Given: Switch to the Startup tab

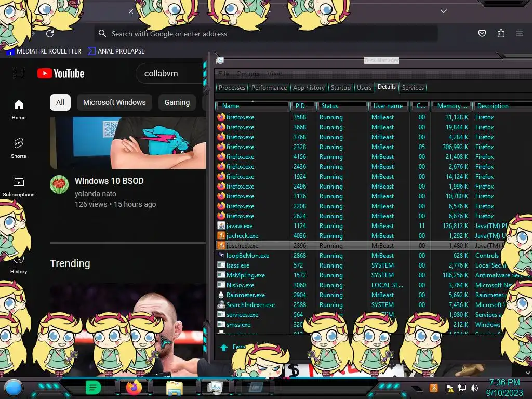Looking at the screenshot, I should click(341, 87).
